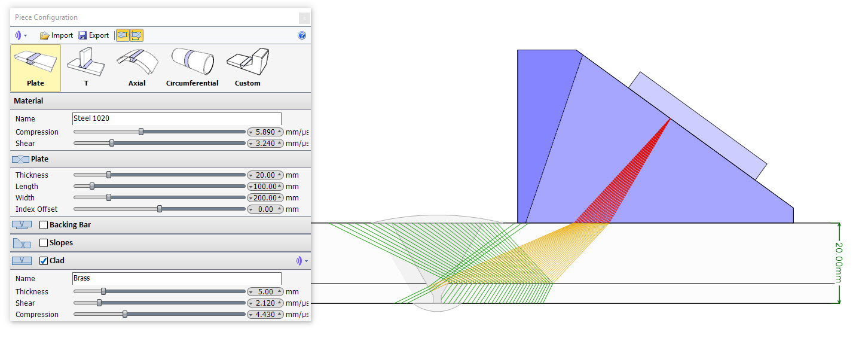Click the Export text label

tap(99, 35)
